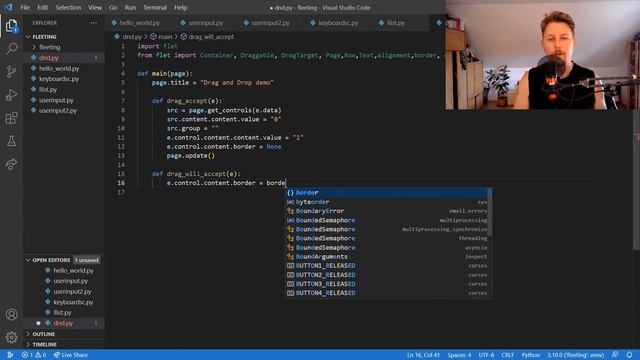This screenshot has height=360, width=640.
Task: Open Source Control view
Action: click(11, 72)
